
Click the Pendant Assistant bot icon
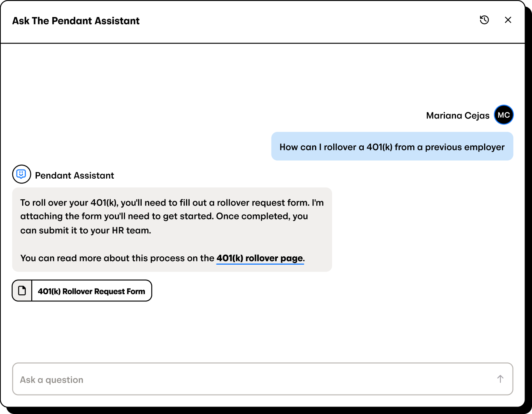click(21, 174)
